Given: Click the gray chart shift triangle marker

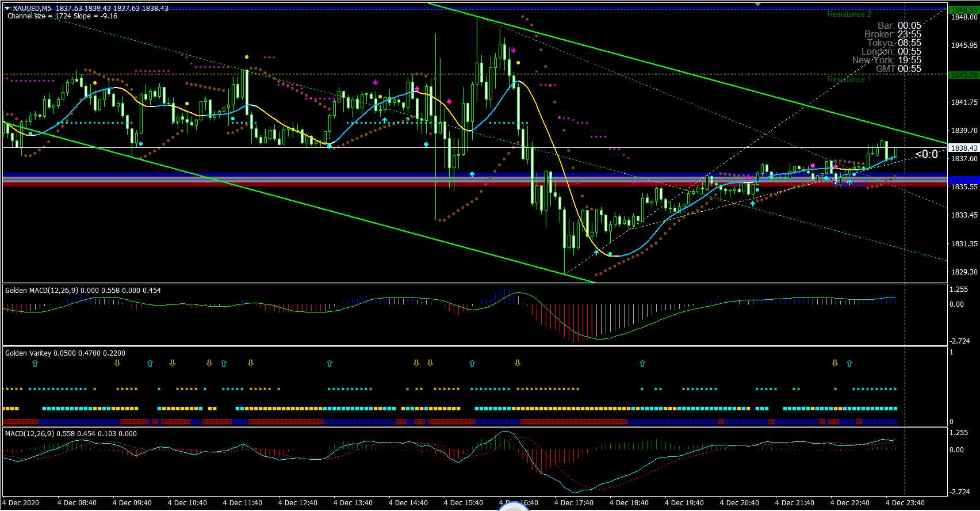Looking at the screenshot, I should click(x=757, y=4).
